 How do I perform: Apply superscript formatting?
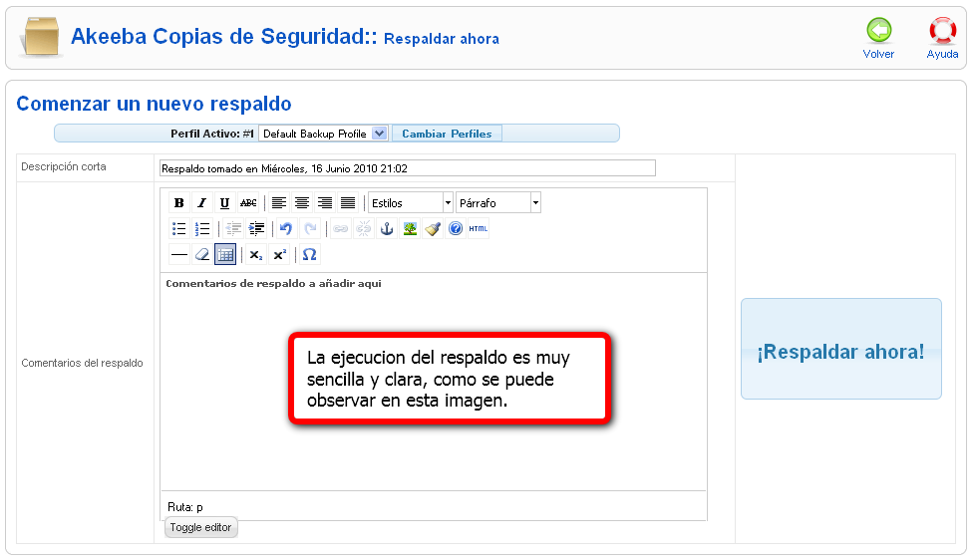(x=279, y=254)
